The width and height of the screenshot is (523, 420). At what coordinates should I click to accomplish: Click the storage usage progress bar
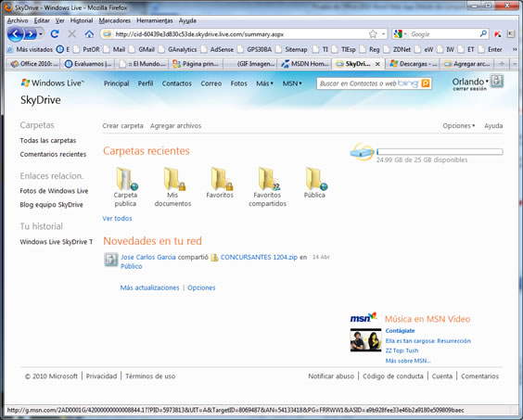tap(440, 152)
